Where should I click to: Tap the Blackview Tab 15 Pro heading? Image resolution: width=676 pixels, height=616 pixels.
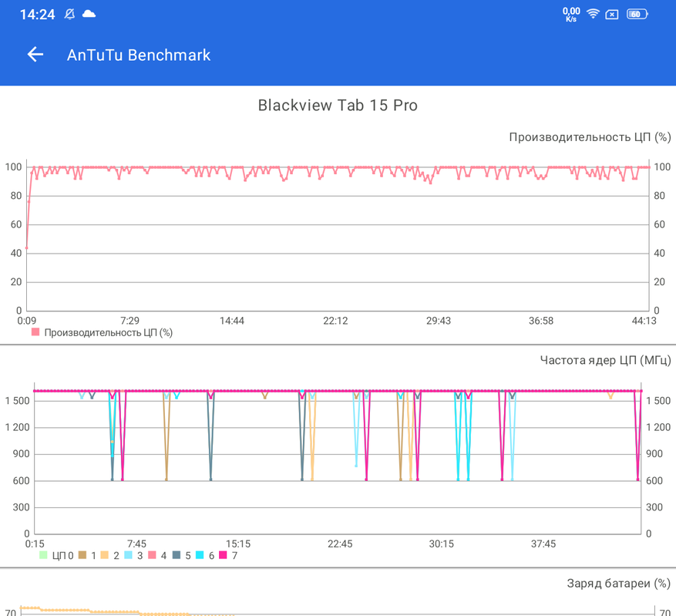click(338, 105)
